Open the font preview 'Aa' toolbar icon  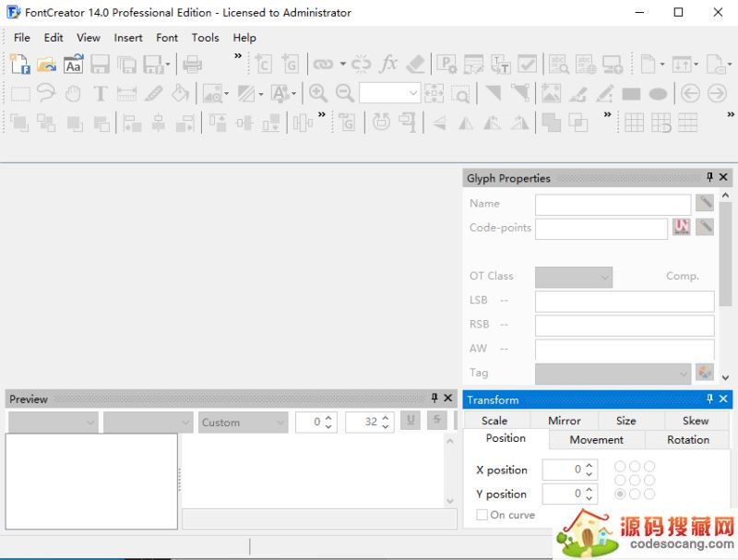click(x=73, y=64)
